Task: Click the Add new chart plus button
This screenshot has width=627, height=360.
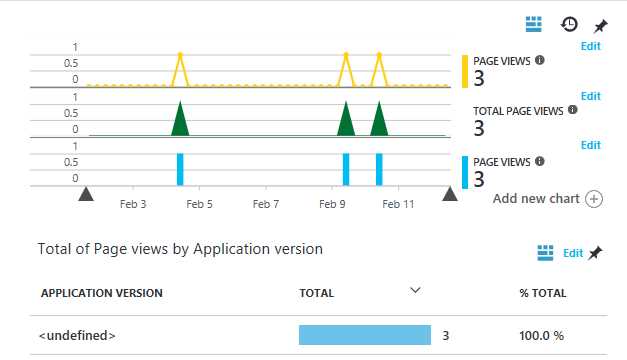Action: tap(594, 199)
